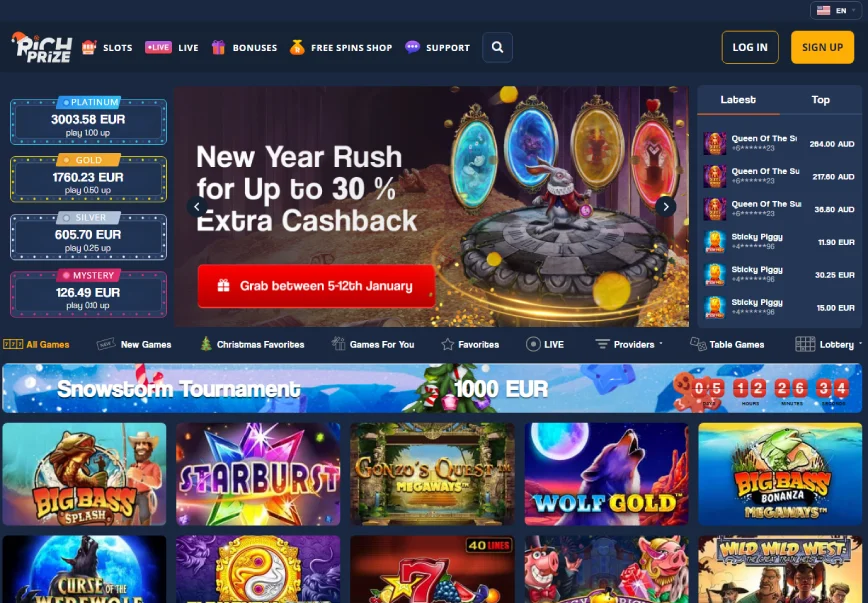Click the Sign Up button
The width and height of the screenshot is (868, 603).
click(822, 48)
